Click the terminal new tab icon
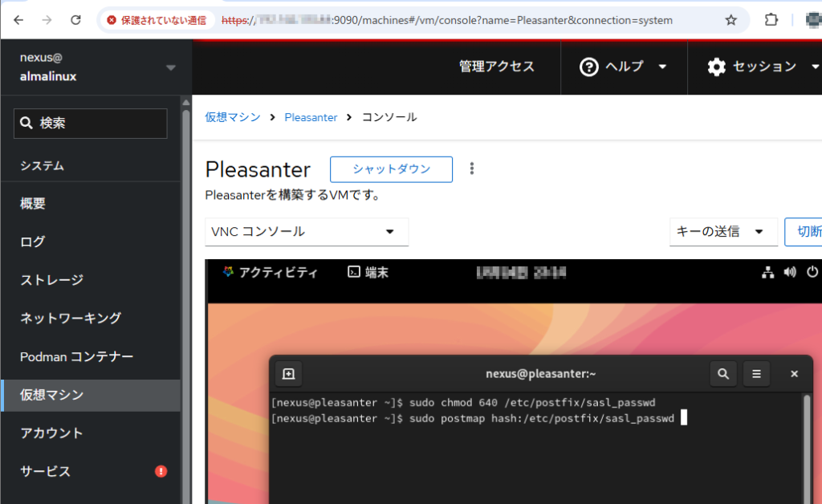Image resolution: width=822 pixels, height=504 pixels. [289, 373]
